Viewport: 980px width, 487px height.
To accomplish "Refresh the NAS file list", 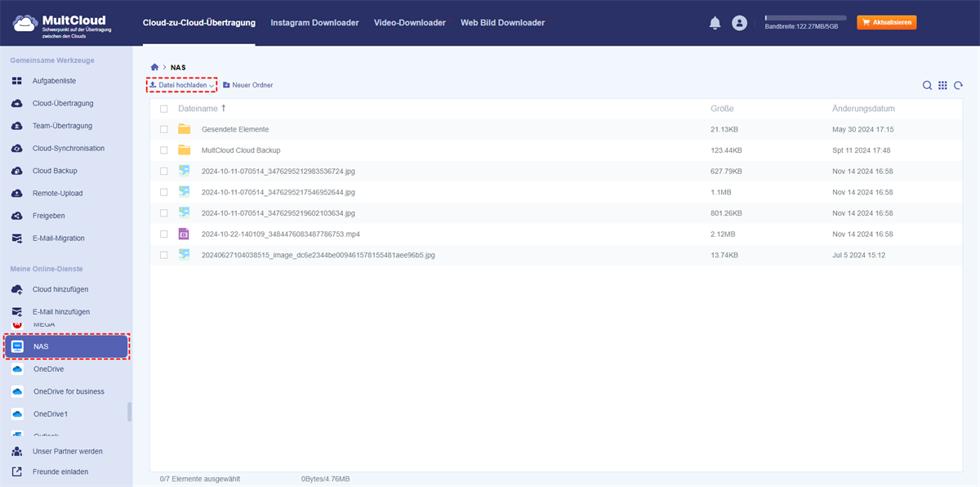I will [x=958, y=86].
